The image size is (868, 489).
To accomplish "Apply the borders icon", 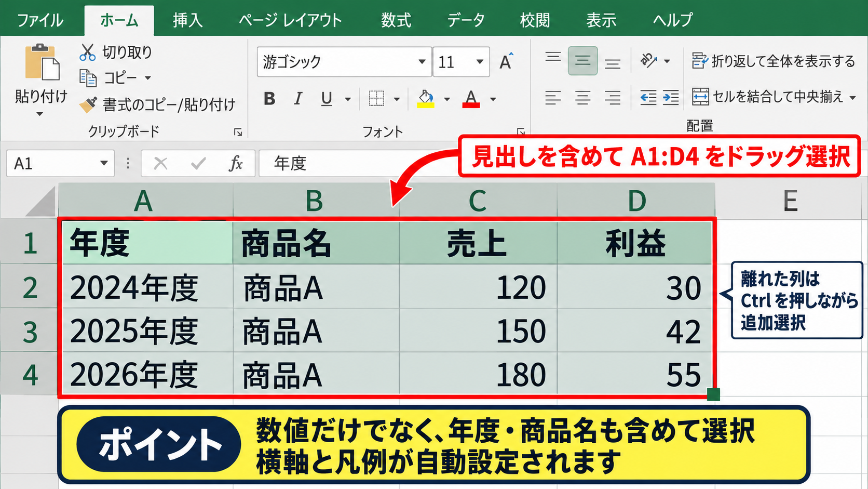I will coord(376,98).
